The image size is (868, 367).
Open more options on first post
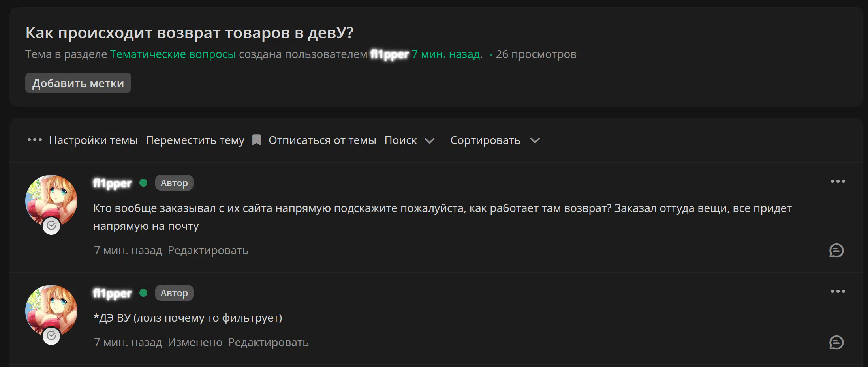point(838,182)
